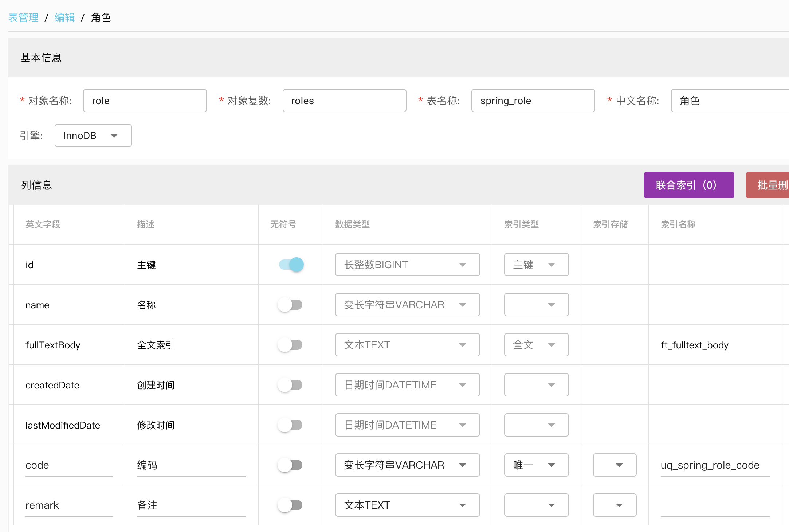The height and width of the screenshot is (532, 789).
Task: Click the 联合索引 (0) button
Action: click(688, 185)
